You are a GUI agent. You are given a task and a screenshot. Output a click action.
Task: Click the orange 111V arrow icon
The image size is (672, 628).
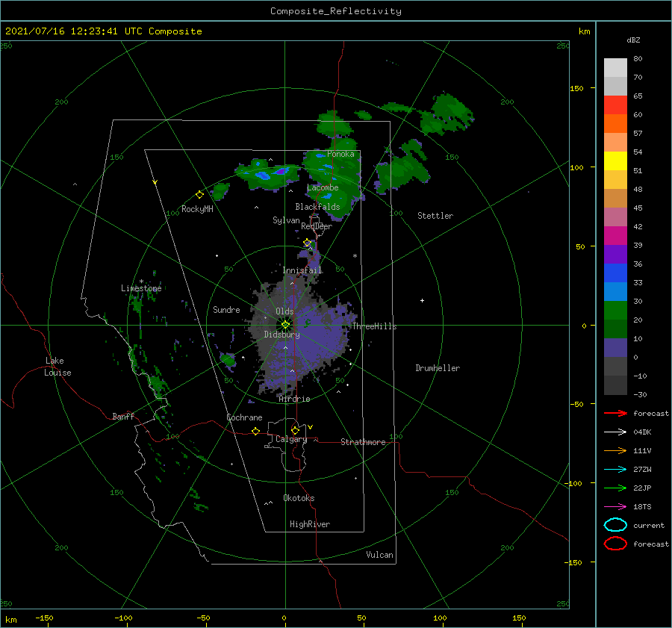coord(615,450)
